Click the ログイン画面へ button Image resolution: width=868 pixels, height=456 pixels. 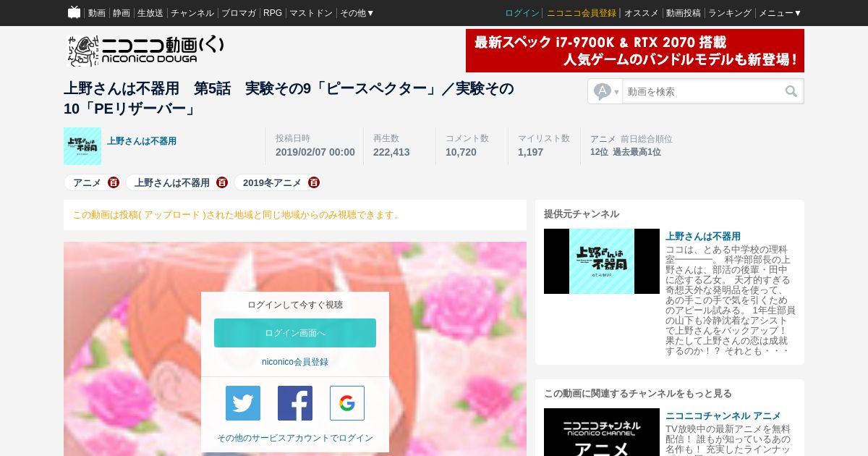(x=295, y=333)
